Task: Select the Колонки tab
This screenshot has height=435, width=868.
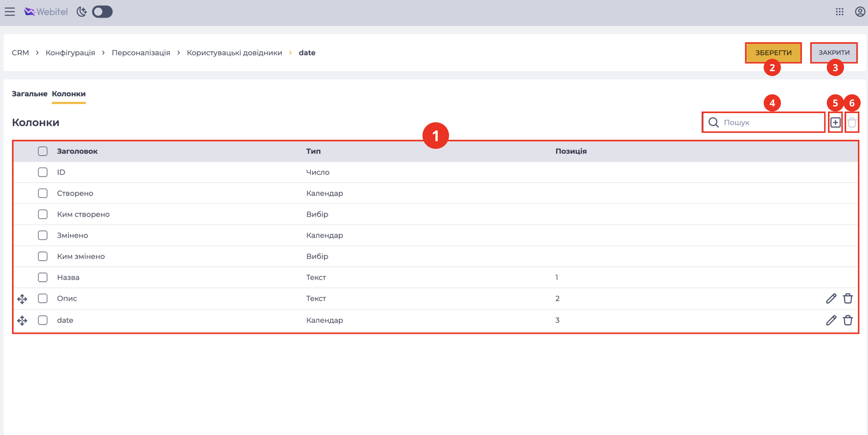Action: pos(69,94)
